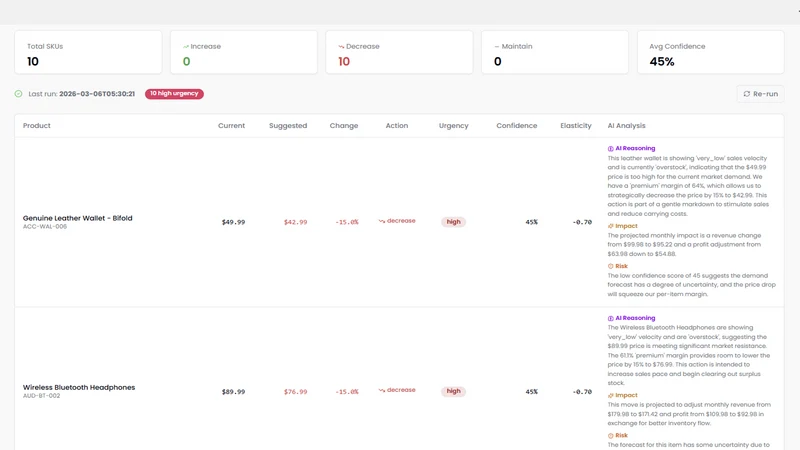Click the Confidence column header
This screenshot has width=800, height=450.
[517, 126]
